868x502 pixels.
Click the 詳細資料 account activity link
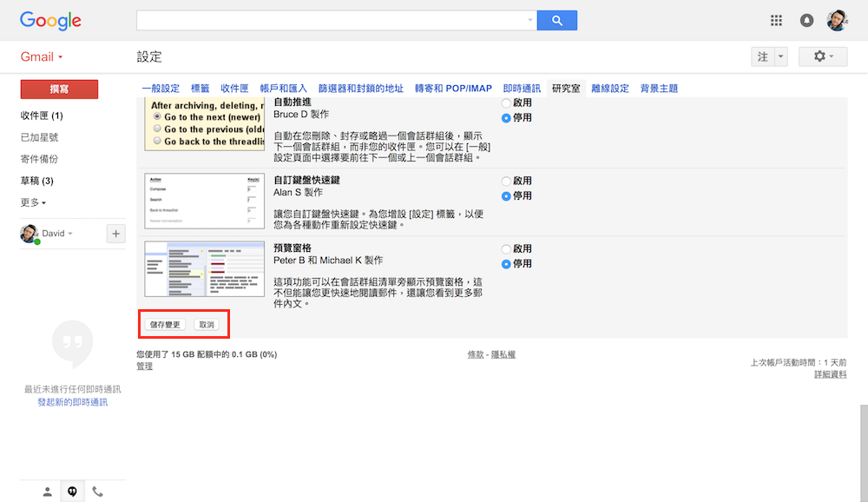pos(830,374)
